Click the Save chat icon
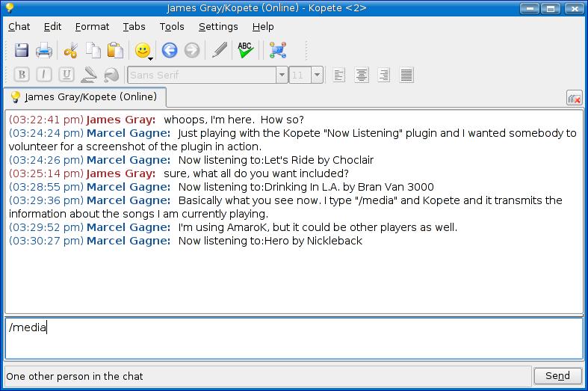This screenshot has width=588, height=391. pos(22,51)
